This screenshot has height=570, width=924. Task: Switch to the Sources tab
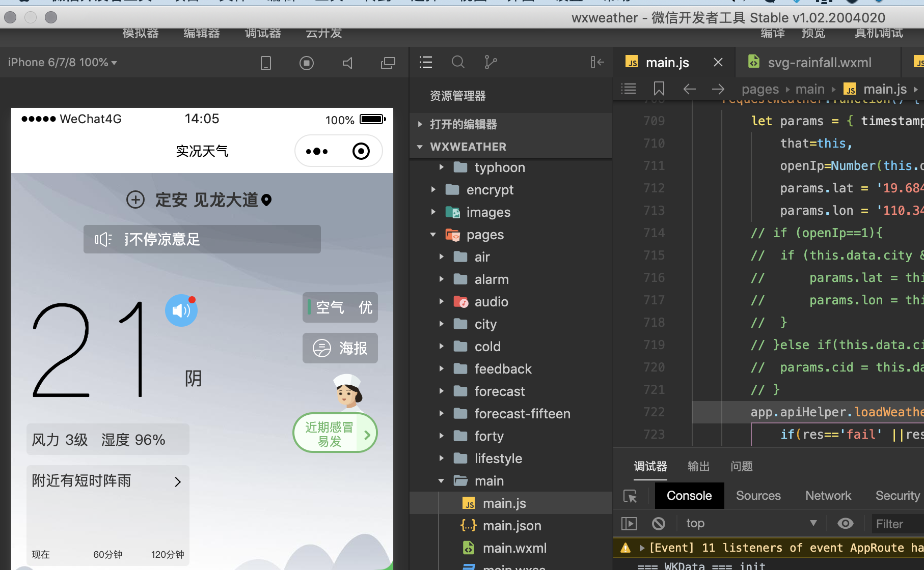(758, 496)
